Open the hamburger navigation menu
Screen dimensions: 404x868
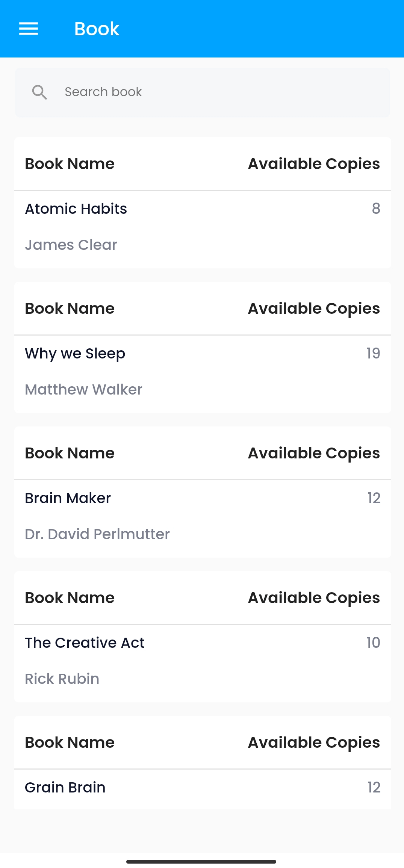(x=29, y=29)
